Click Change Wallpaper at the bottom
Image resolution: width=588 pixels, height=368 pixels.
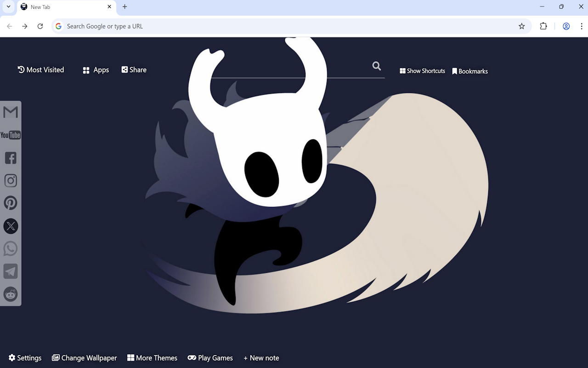(85, 357)
